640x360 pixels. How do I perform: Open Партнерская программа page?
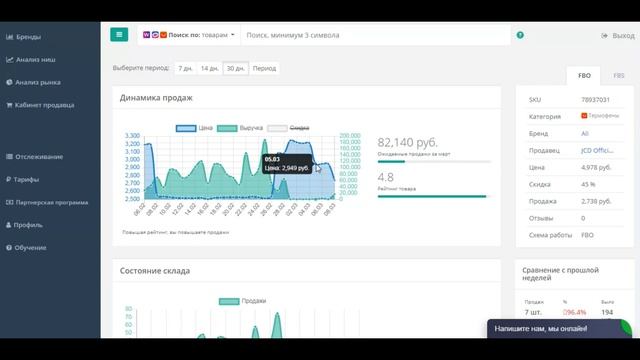[x=51, y=202]
